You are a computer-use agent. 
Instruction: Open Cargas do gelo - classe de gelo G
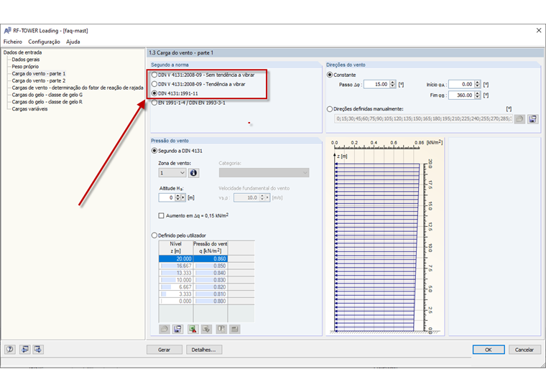[x=47, y=95]
